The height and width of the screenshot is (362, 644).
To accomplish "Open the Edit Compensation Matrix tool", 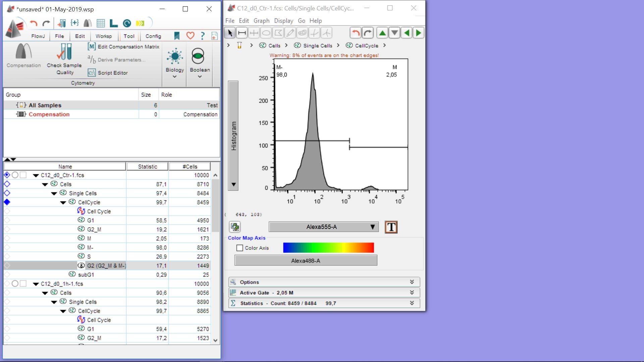I will click(x=123, y=47).
